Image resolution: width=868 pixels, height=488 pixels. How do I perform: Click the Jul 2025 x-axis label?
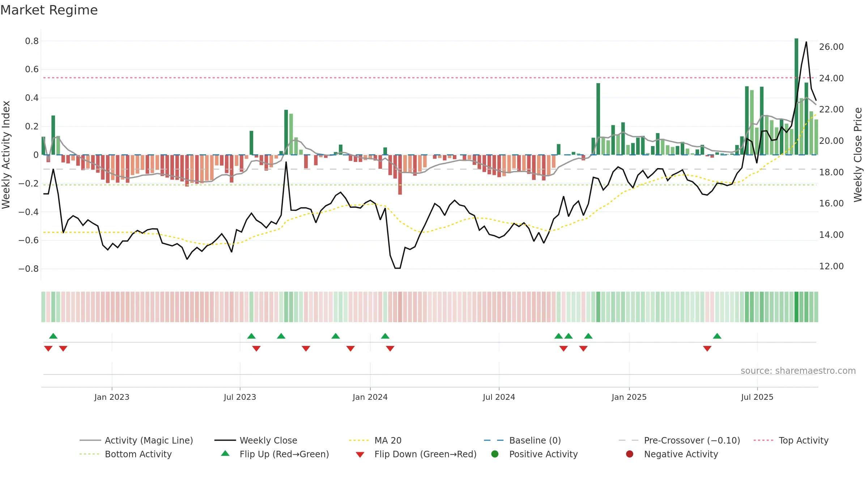pos(757,397)
